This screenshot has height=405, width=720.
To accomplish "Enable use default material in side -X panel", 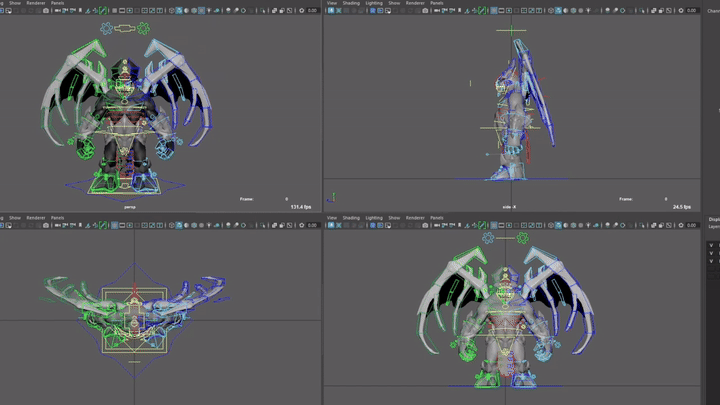I will (x=566, y=10).
